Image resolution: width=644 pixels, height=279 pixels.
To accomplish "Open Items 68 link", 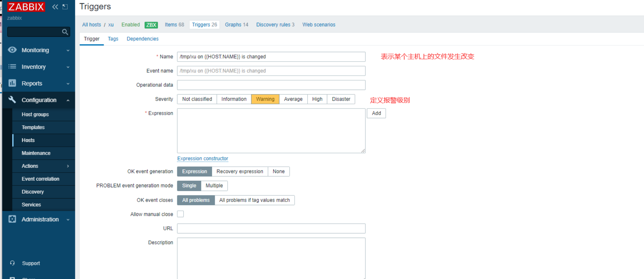I will pos(174,25).
